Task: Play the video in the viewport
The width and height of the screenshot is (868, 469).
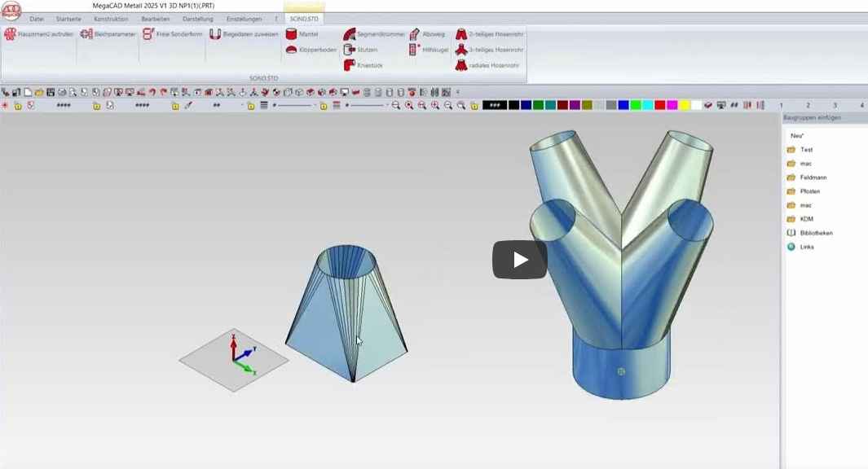Action: 519,260
